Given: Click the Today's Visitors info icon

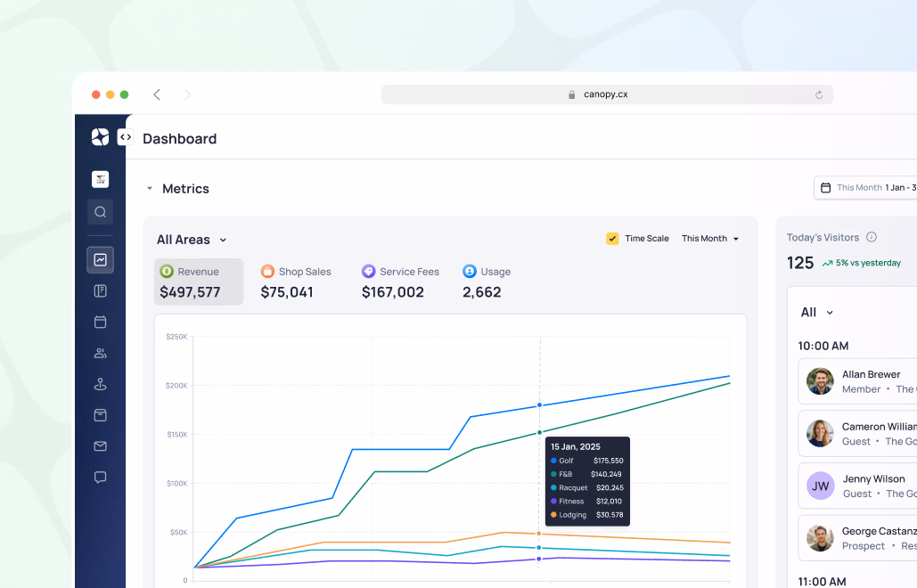Looking at the screenshot, I should tap(872, 237).
